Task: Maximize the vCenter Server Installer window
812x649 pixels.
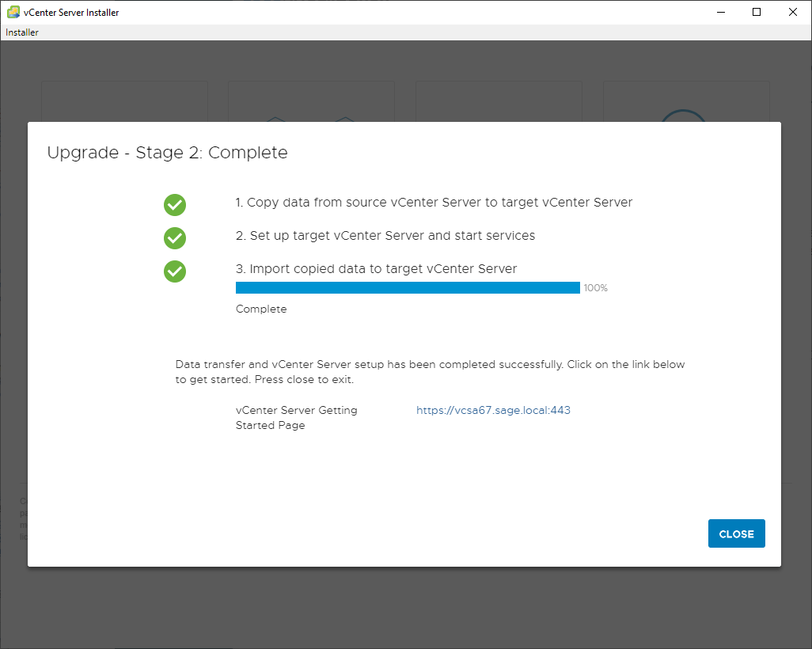Action: 757,12
